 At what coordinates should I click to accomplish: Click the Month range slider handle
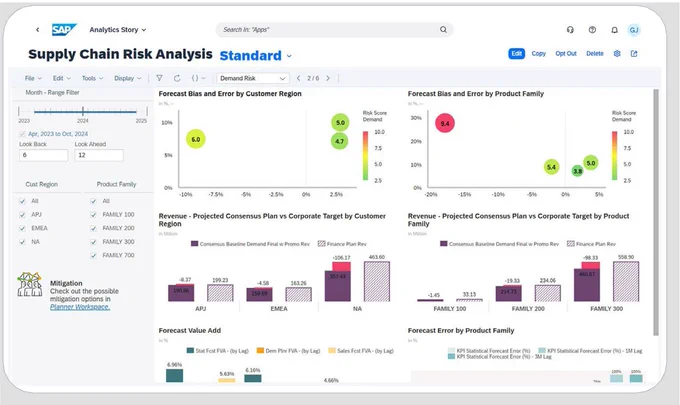pyautogui.click(x=83, y=111)
